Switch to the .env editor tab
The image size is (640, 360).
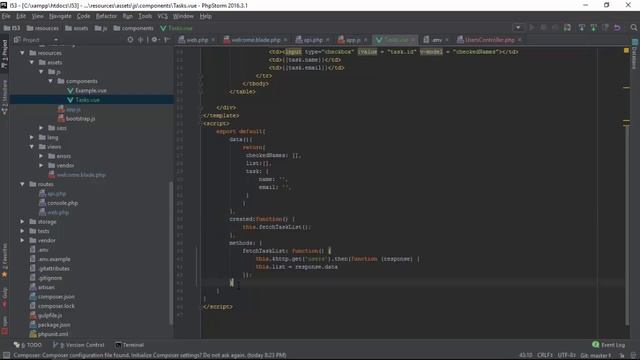tap(437, 40)
